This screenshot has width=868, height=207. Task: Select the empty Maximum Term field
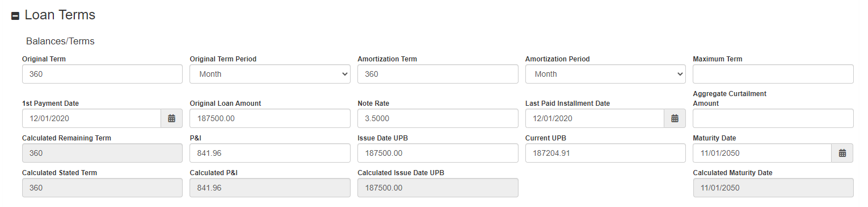(x=773, y=74)
